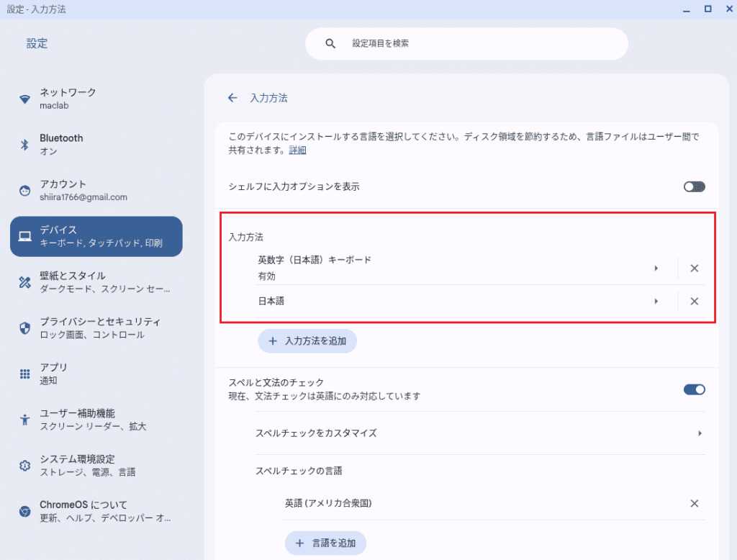This screenshot has width=737, height=560.
Task: Open ネットワーク settings section
Action: coord(96,99)
